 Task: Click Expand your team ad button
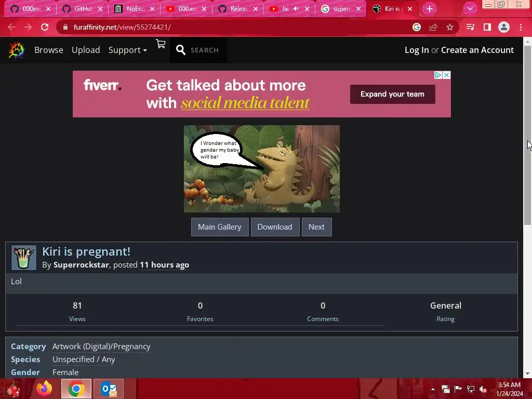393,95
